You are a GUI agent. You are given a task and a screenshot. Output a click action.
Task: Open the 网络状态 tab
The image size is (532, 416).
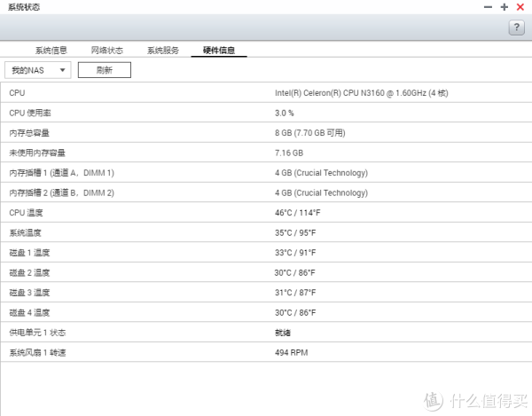coord(107,51)
